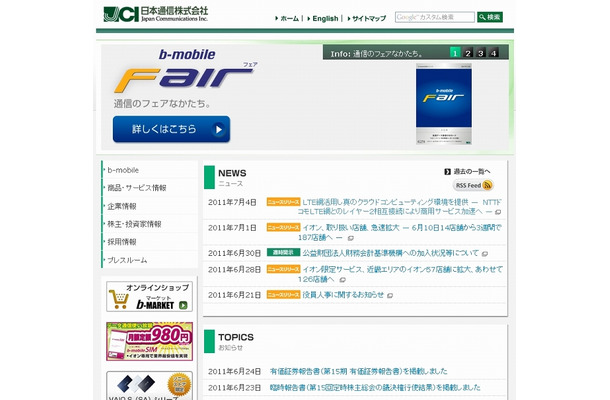
Task: Click the b-mobile Fair brochure thumbnail
Action: tap(444, 104)
